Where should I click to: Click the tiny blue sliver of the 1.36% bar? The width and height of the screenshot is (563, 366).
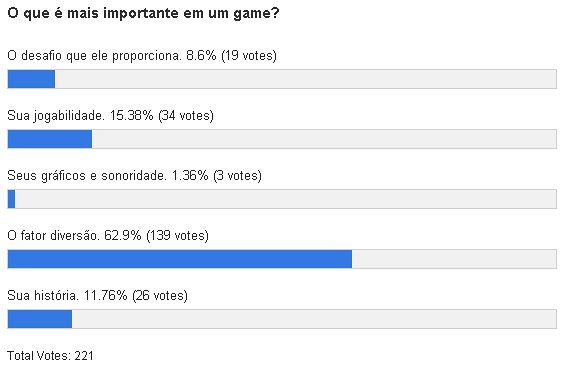click(11, 199)
